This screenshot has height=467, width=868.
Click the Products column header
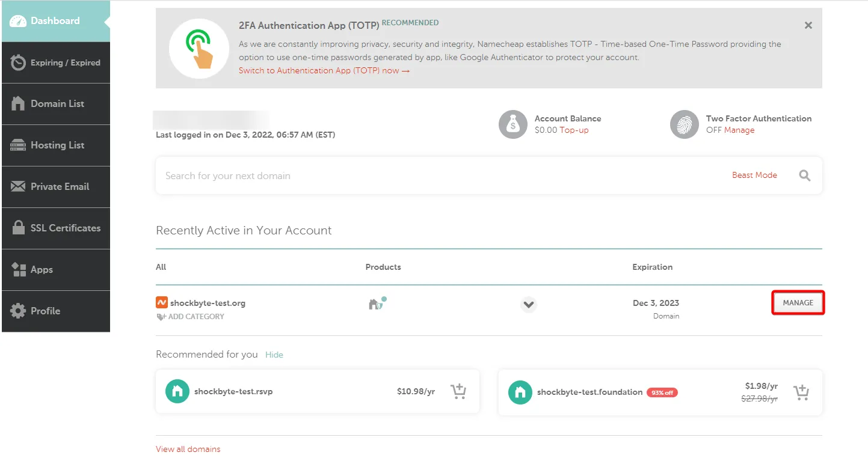[383, 267]
